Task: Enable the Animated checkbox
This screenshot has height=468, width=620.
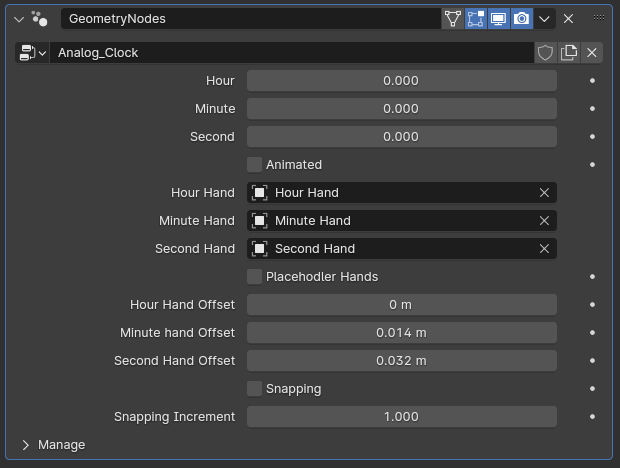Action: point(255,165)
